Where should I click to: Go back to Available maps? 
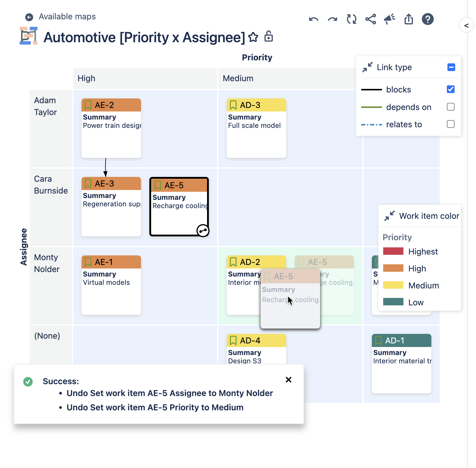click(29, 17)
